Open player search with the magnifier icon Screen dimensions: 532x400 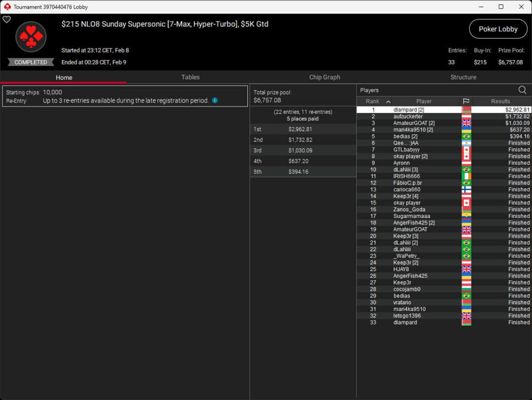tap(522, 90)
